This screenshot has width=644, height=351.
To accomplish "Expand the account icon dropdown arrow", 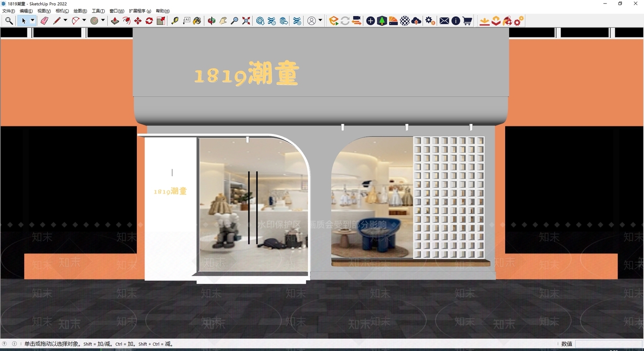I will [320, 21].
